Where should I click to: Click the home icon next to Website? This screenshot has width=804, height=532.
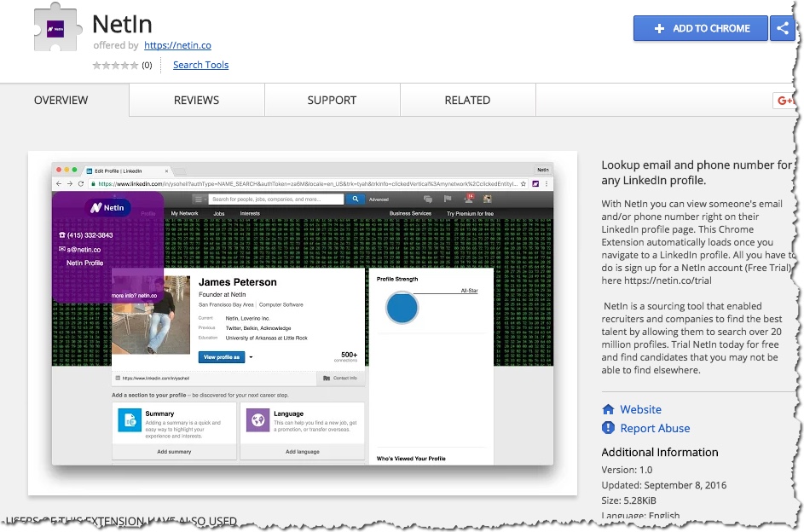(608, 409)
